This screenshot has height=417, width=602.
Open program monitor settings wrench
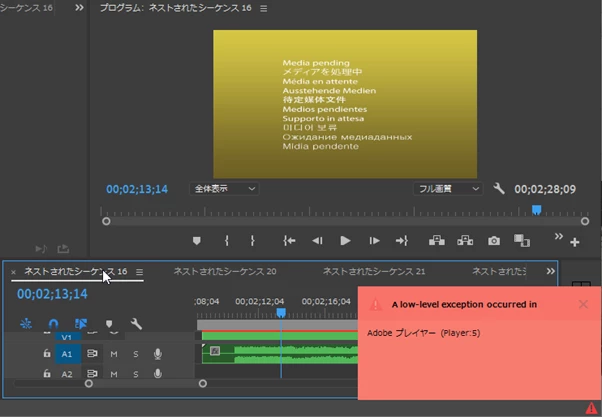[499, 188]
